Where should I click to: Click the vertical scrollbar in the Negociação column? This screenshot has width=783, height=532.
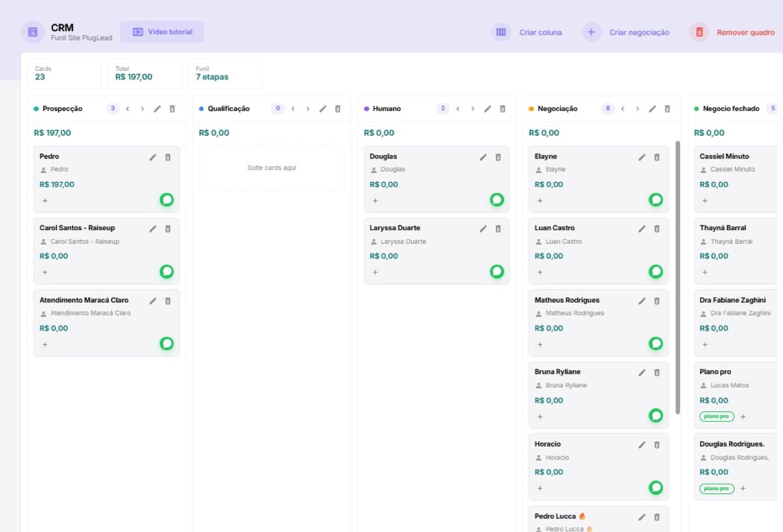coord(678,277)
